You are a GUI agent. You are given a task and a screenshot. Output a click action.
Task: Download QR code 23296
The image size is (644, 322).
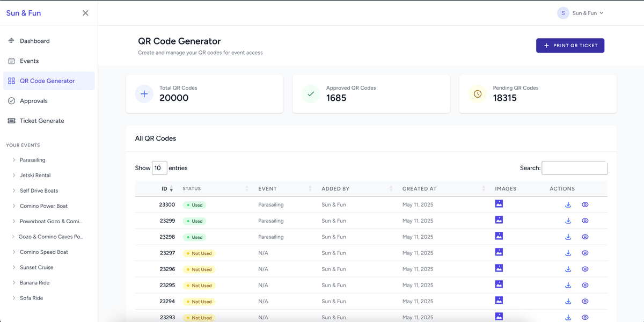coord(568,269)
